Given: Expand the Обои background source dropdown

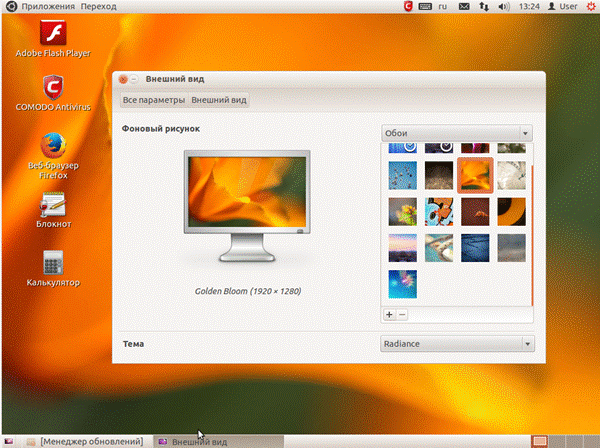Looking at the screenshot, I should [457, 133].
